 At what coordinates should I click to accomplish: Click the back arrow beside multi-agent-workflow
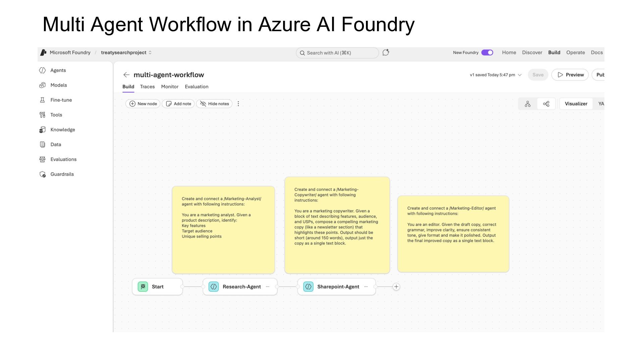coord(126,75)
